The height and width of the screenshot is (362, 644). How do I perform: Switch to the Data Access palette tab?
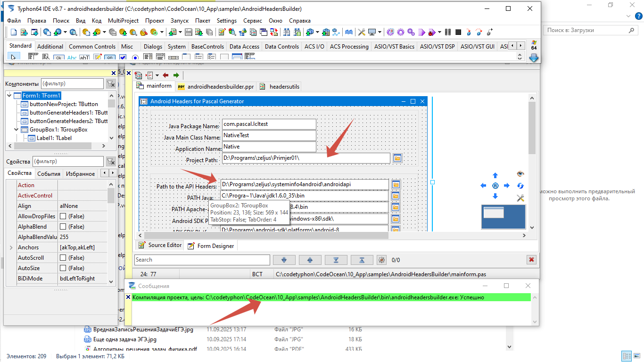point(244,47)
